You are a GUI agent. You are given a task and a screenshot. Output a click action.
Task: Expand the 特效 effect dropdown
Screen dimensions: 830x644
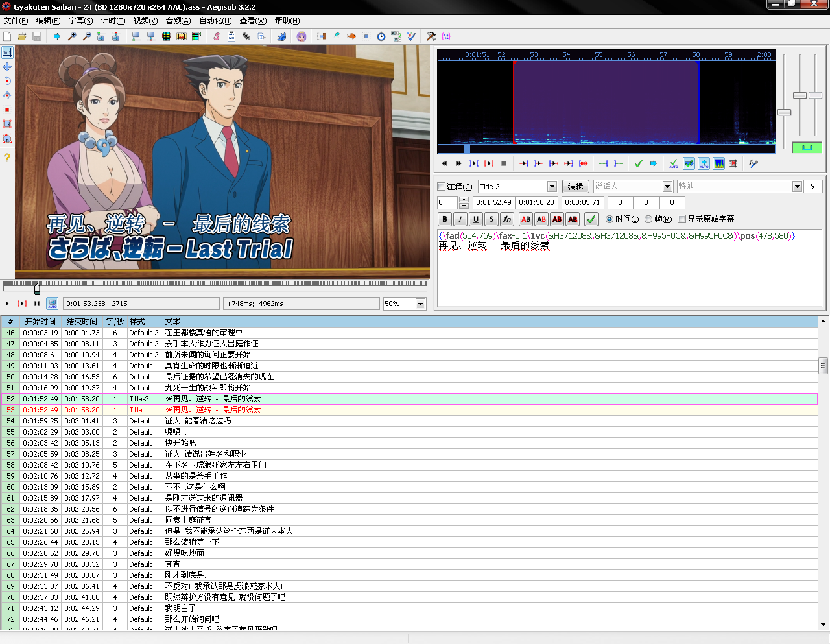(x=797, y=187)
